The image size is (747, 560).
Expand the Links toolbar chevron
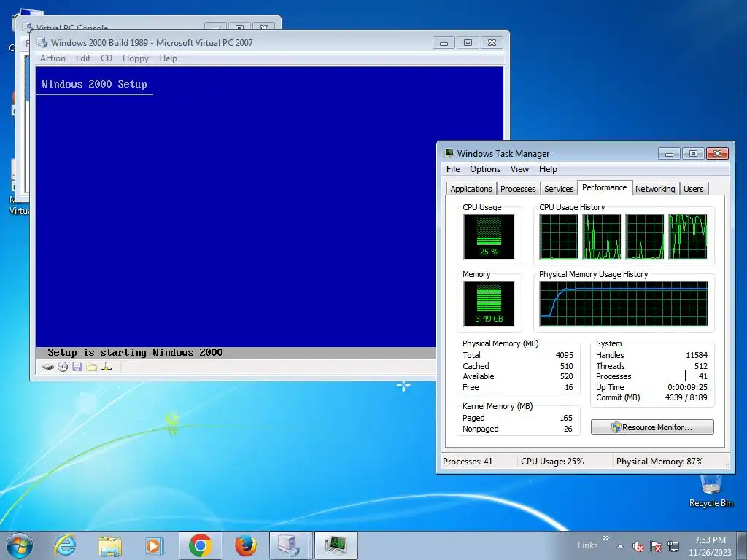(x=606, y=538)
